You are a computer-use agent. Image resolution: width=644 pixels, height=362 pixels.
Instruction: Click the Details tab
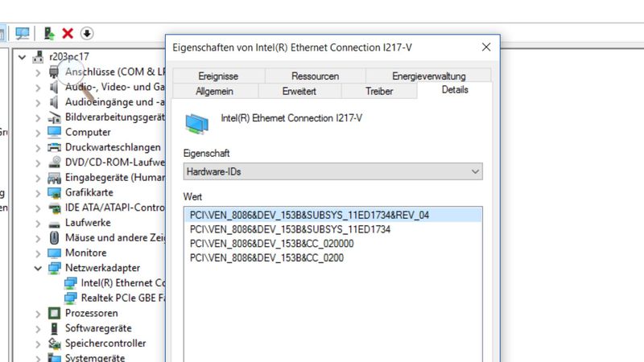point(455,90)
